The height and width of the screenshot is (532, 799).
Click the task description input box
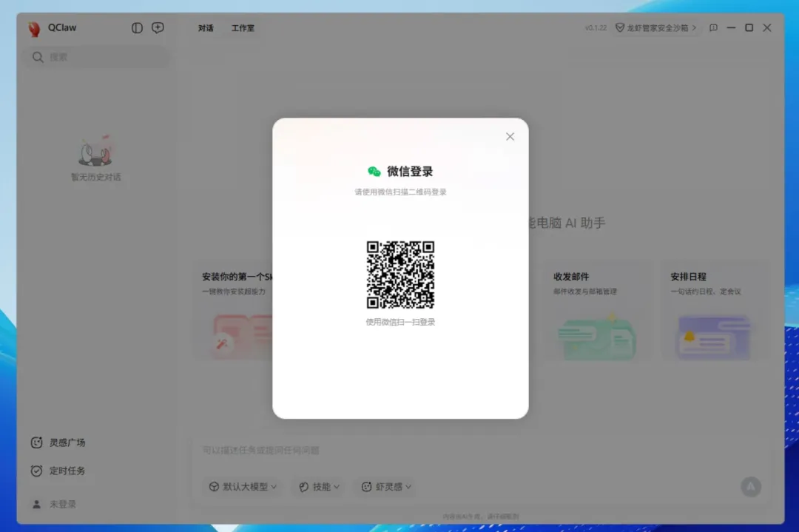480,451
